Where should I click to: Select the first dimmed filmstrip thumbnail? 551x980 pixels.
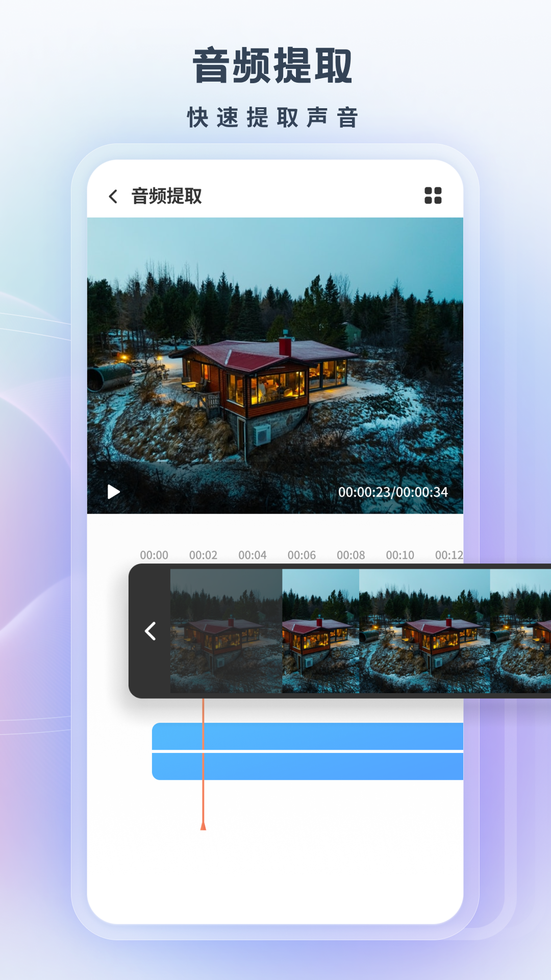pyautogui.click(x=226, y=631)
